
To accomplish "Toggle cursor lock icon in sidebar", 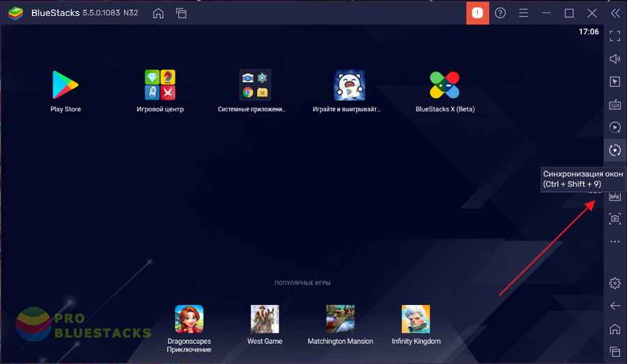I will pyautogui.click(x=614, y=81).
